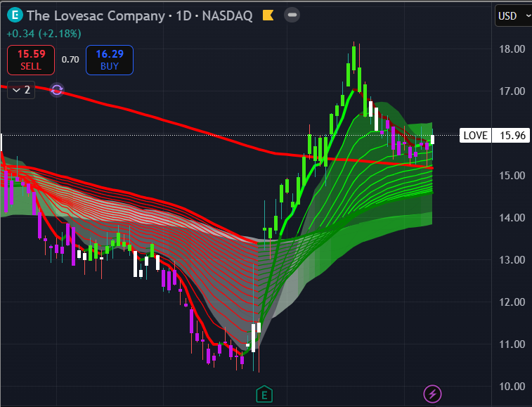532x407 pixels.
Task: Click the 14.00 price axis label
Action: (512, 218)
